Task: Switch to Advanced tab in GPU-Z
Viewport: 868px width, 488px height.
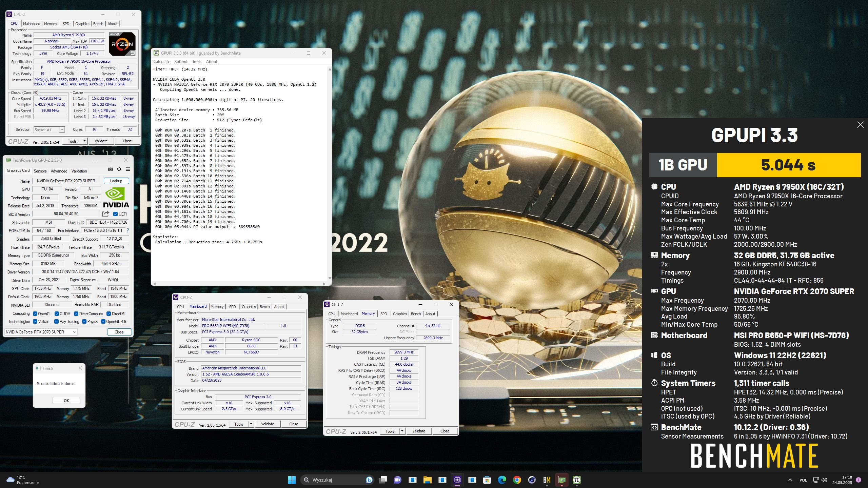Action: pyautogui.click(x=59, y=171)
